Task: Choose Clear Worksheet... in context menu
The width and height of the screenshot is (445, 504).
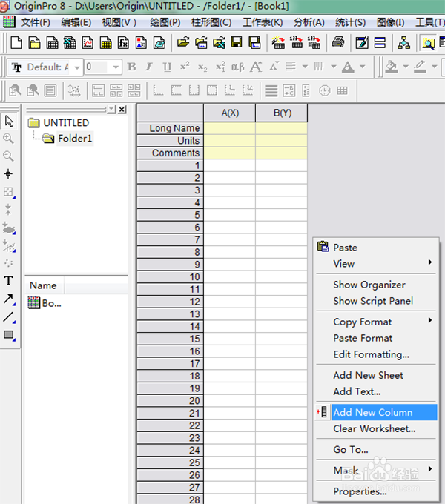Action: click(x=376, y=428)
